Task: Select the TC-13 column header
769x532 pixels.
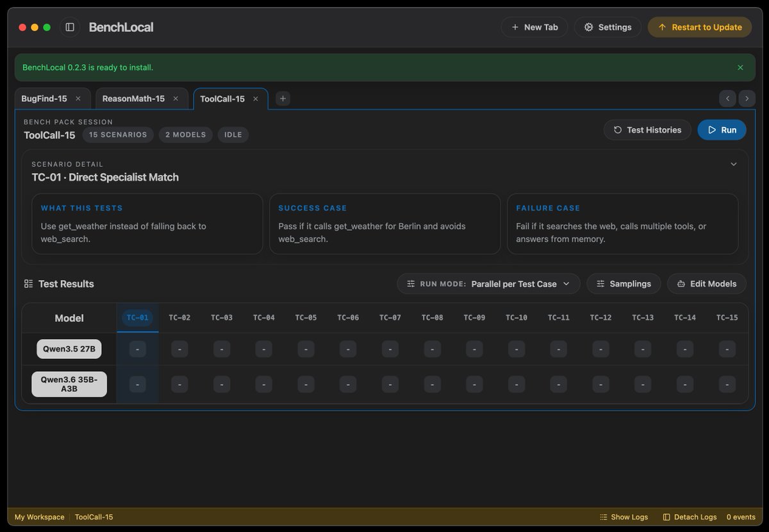Action: click(x=643, y=317)
